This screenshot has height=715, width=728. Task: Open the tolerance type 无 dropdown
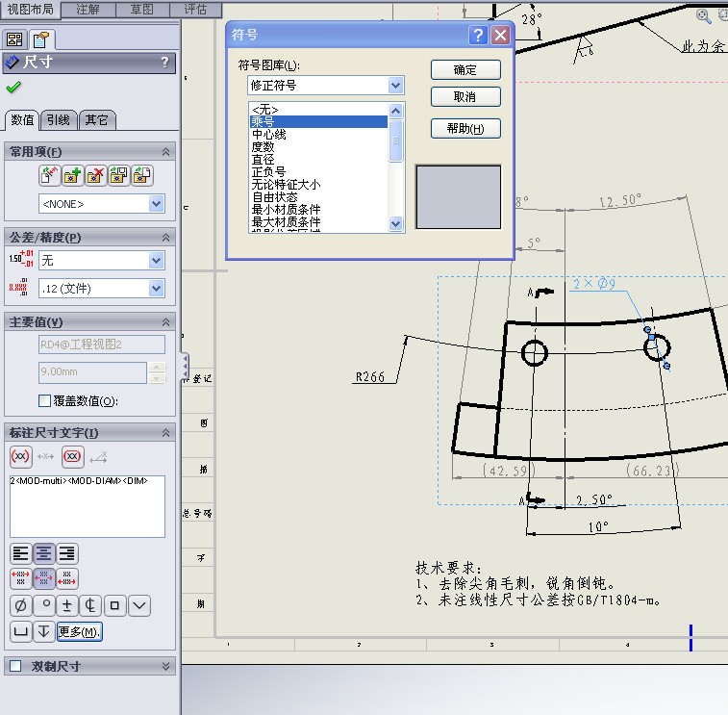[x=157, y=260]
